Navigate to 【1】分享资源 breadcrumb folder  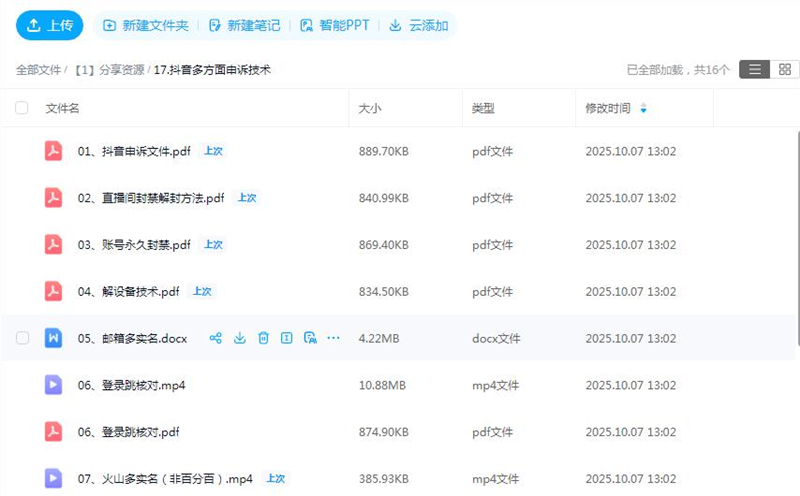(x=109, y=70)
